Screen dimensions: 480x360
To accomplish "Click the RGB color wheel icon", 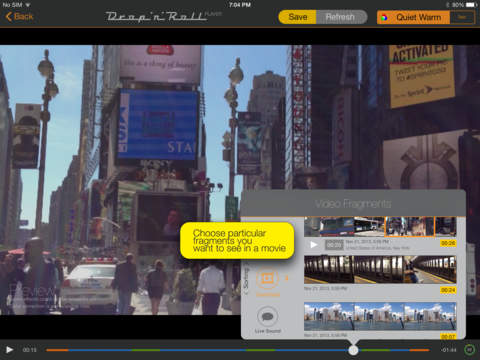I will pyautogui.click(x=384, y=18).
